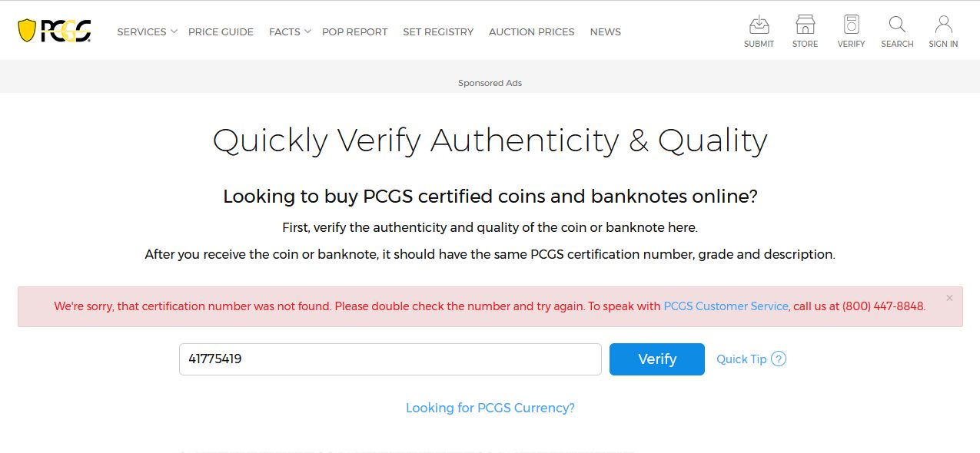Open the Store shop icon
The image size is (980, 453).
coord(805,25)
